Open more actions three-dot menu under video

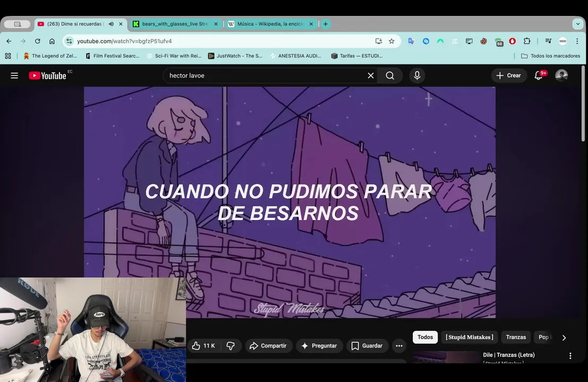[399, 346]
